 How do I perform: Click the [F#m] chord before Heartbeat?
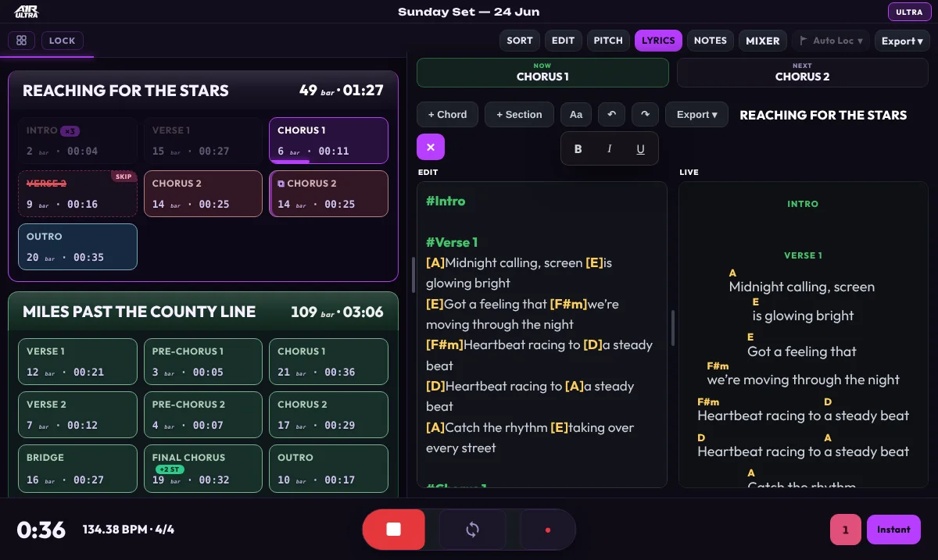coord(445,344)
